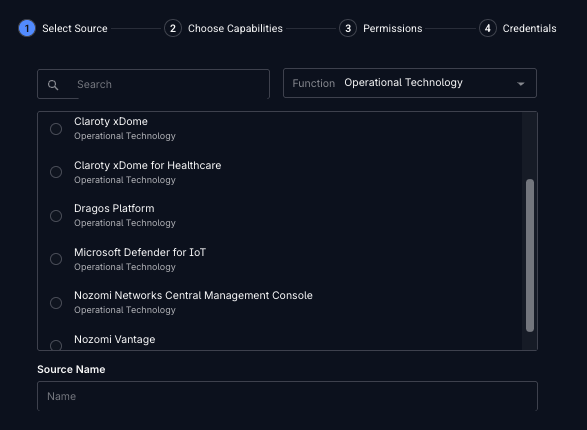
Task: Click the Nozomi Vantage label
Action: coord(115,339)
